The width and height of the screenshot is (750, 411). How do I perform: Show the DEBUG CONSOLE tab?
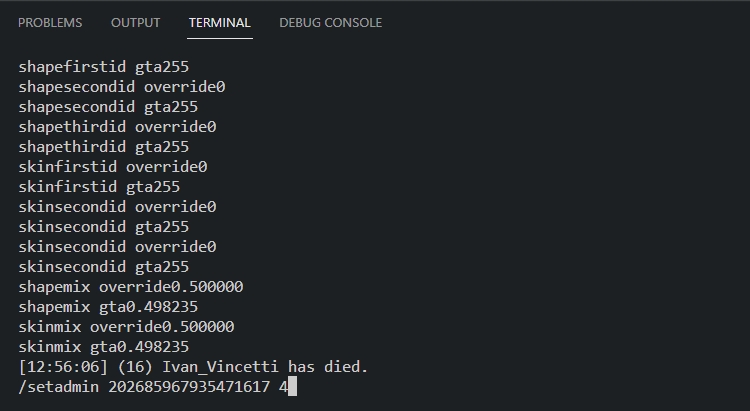[x=330, y=22]
